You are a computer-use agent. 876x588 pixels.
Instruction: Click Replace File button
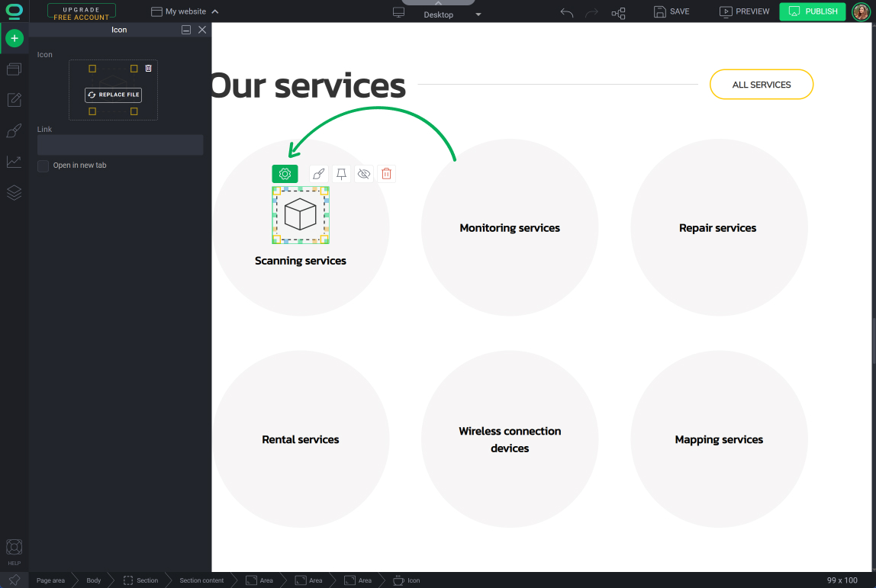pos(114,95)
